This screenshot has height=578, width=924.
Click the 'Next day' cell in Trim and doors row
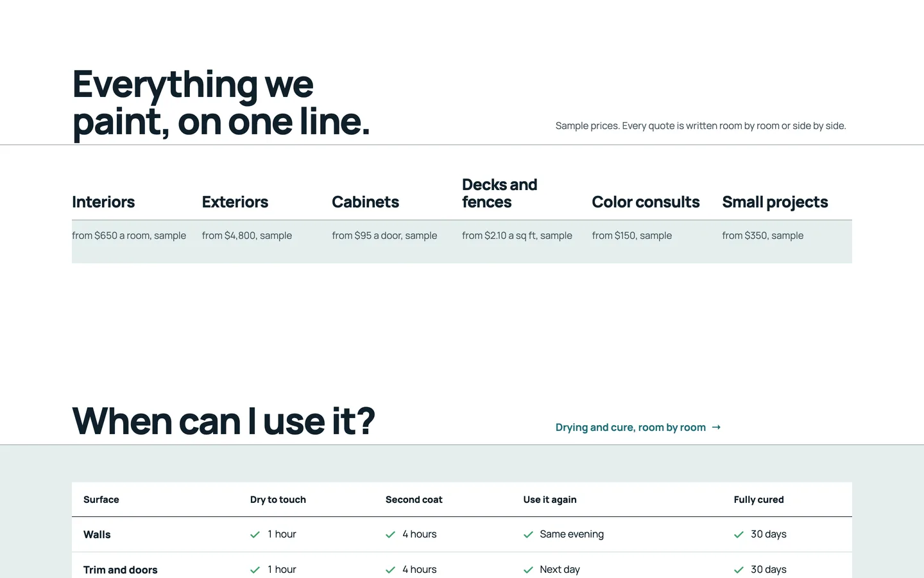point(560,570)
